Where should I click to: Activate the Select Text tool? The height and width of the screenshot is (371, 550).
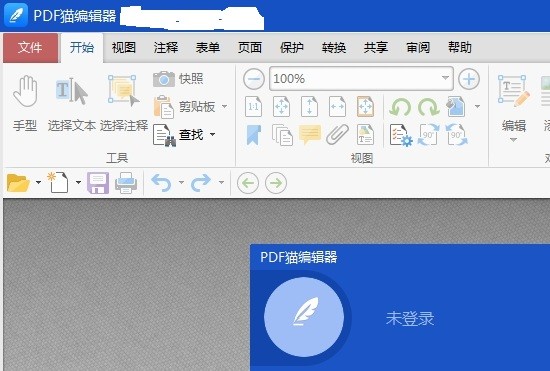click(72, 102)
